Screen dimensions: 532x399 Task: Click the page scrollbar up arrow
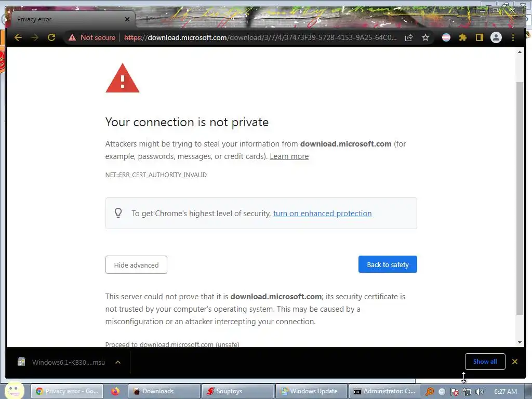coord(520,52)
